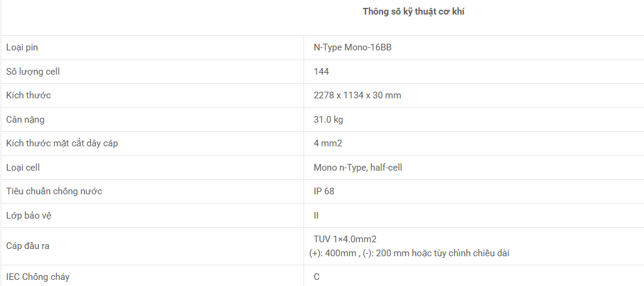Click the "Kích thước" row label
This screenshot has width=644, height=286.
click(29, 95)
